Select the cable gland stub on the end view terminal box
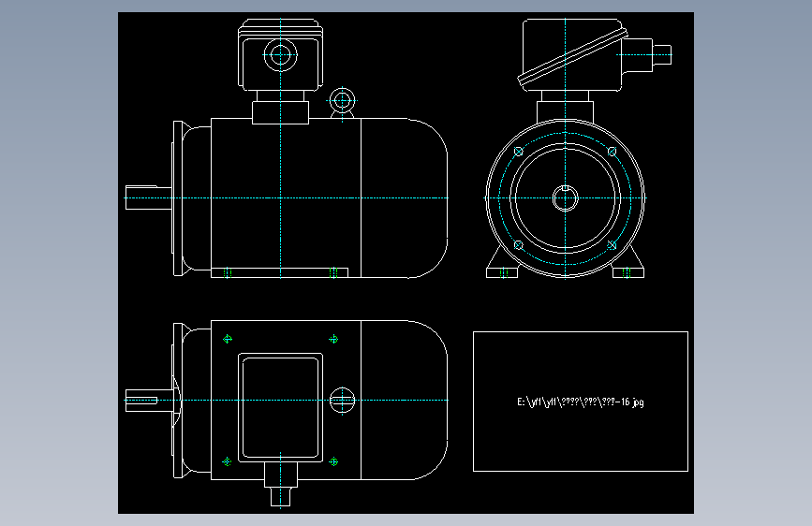 point(646,55)
